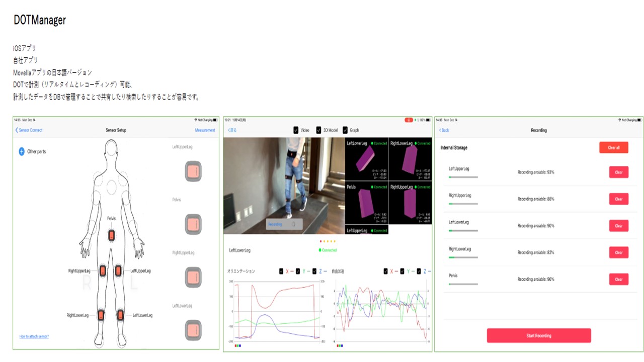Image resolution: width=644 pixels, height=362 pixels.
Task: Toggle the X checkbox for 自由加速
Action: click(x=386, y=271)
